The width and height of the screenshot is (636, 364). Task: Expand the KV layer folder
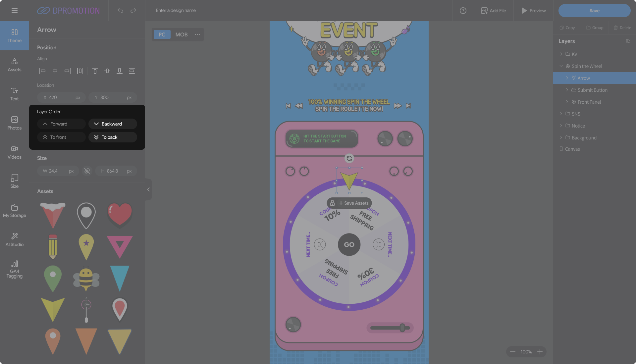(561, 54)
